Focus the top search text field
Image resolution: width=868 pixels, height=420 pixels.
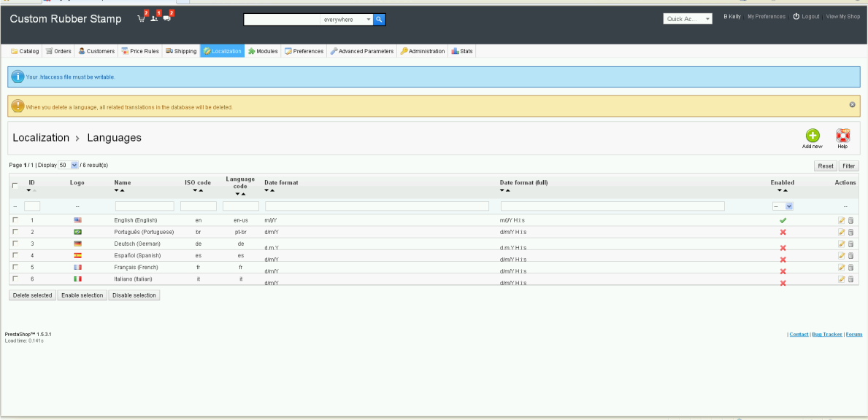(282, 20)
